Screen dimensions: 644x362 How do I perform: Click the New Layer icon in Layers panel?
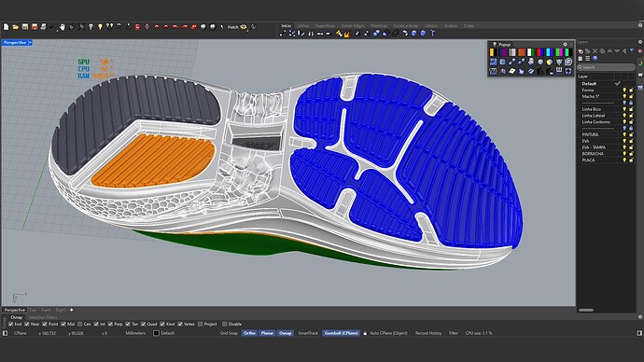tap(581, 51)
